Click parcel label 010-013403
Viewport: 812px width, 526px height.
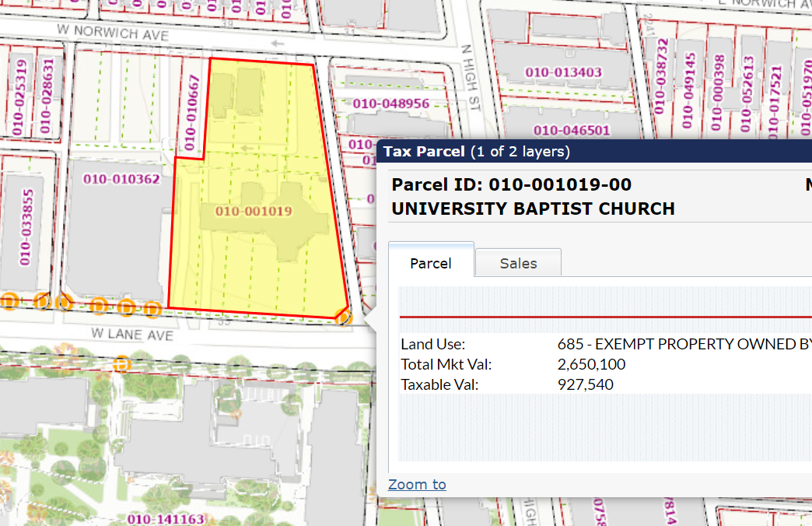(563, 72)
